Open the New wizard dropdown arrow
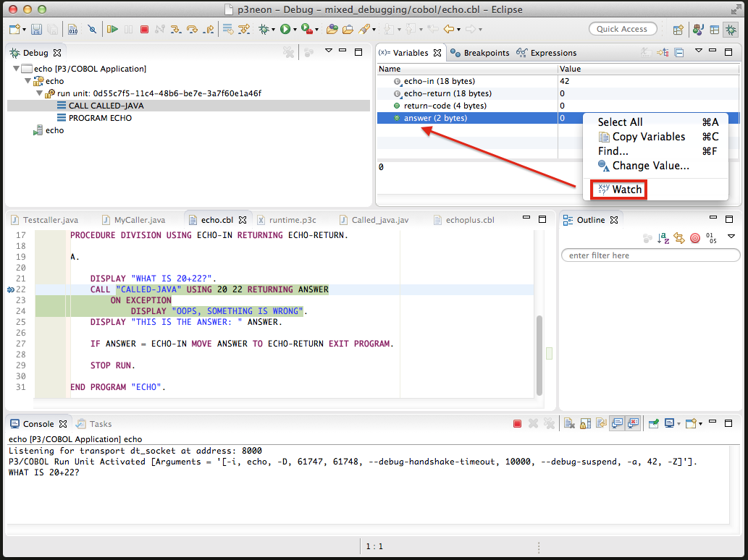Screen dimensions: 748x560 (x=24, y=30)
